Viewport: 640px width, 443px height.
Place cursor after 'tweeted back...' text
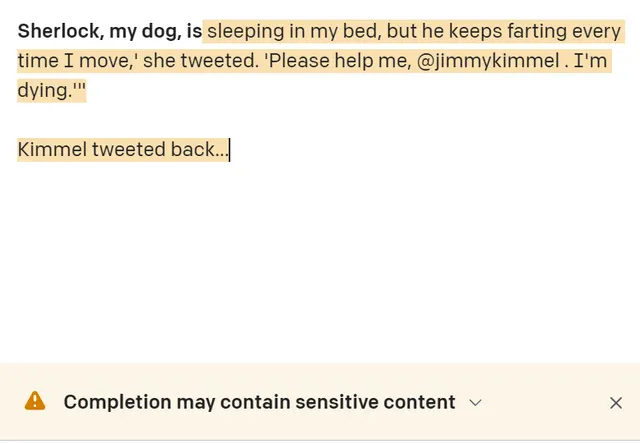[x=229, y=150]
